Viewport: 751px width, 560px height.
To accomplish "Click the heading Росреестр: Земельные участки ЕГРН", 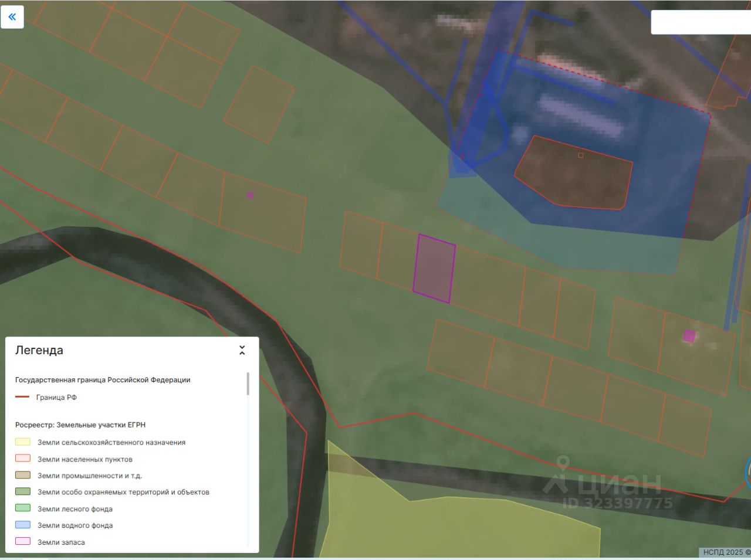I will (80, 425).
